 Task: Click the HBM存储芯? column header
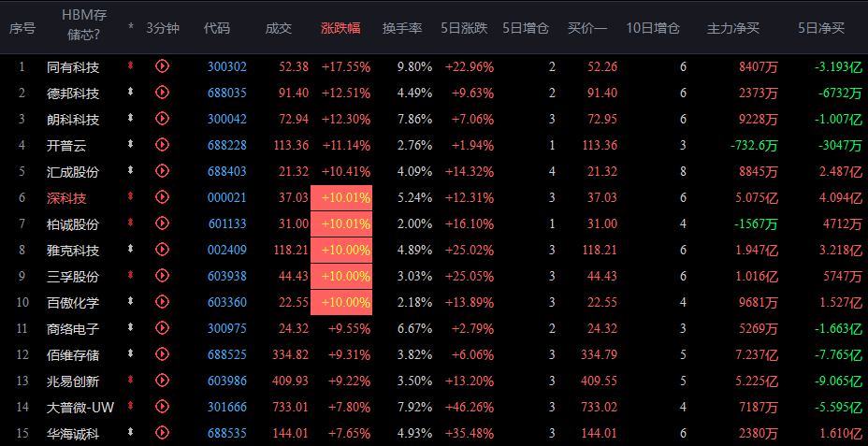(x=84, y=25)
